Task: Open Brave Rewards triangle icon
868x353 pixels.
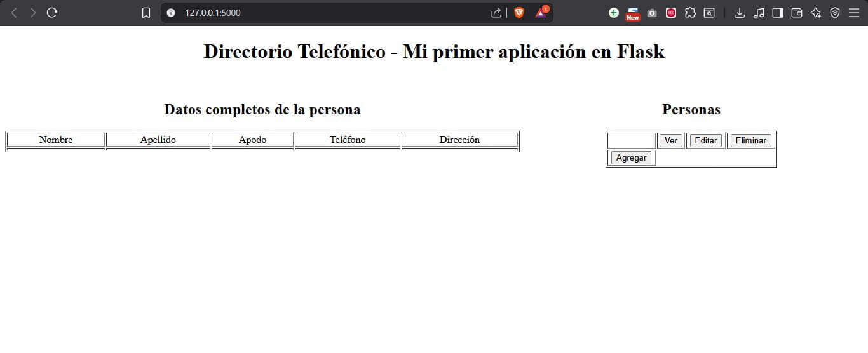Action: (541, 13)
